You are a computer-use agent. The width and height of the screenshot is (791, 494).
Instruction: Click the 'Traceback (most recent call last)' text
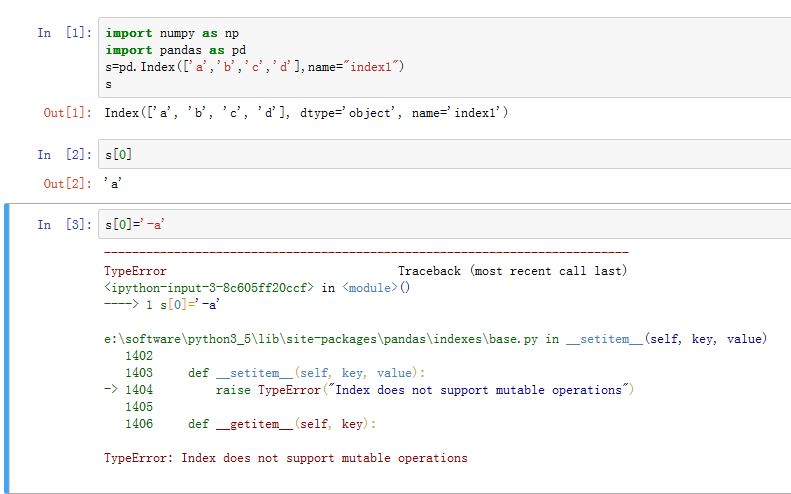(x=512, y=271)
